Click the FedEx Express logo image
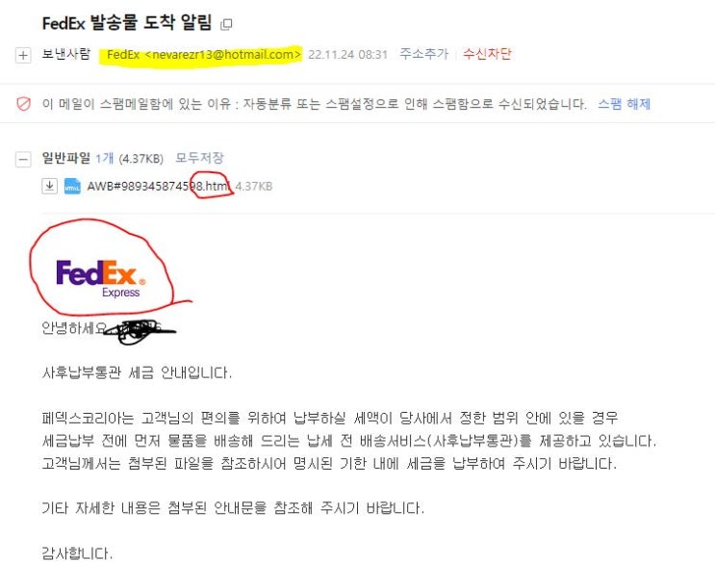The height and width of the screenshot is (588, 715). pos(101,279)
